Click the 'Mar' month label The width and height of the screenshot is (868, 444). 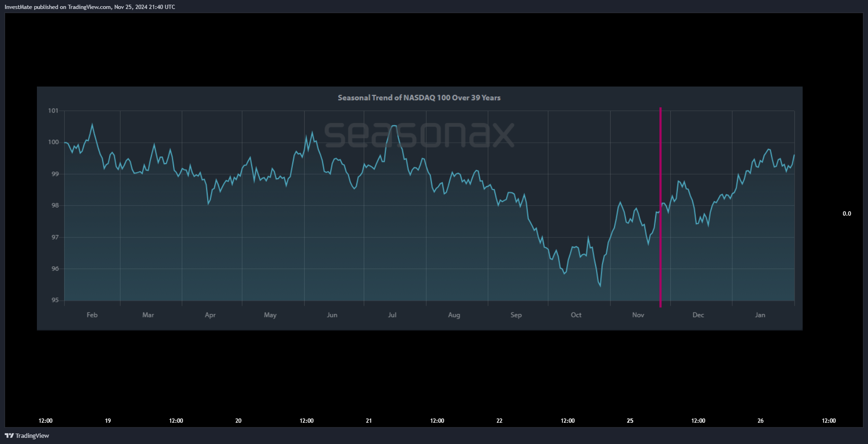click(148, 315)
